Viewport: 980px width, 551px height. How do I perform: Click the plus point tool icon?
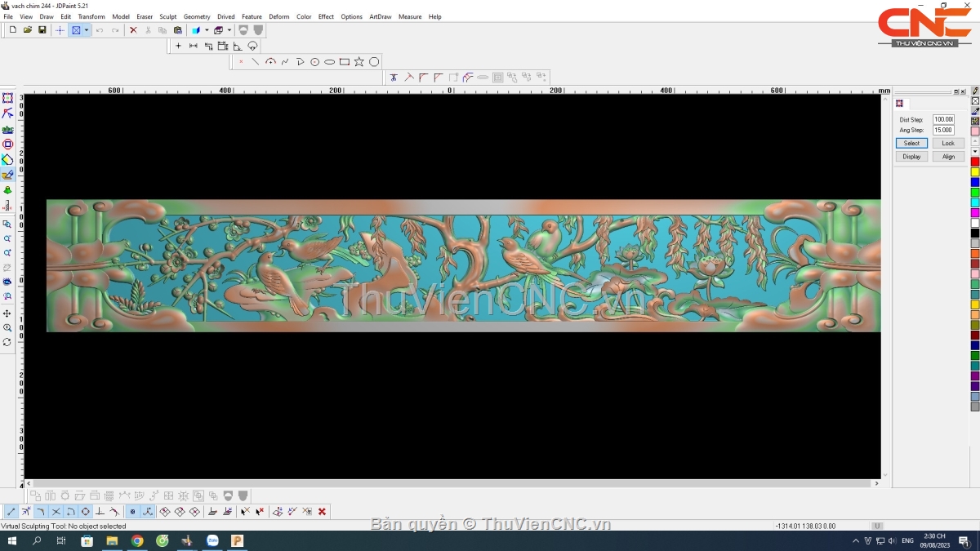(178, 46)
